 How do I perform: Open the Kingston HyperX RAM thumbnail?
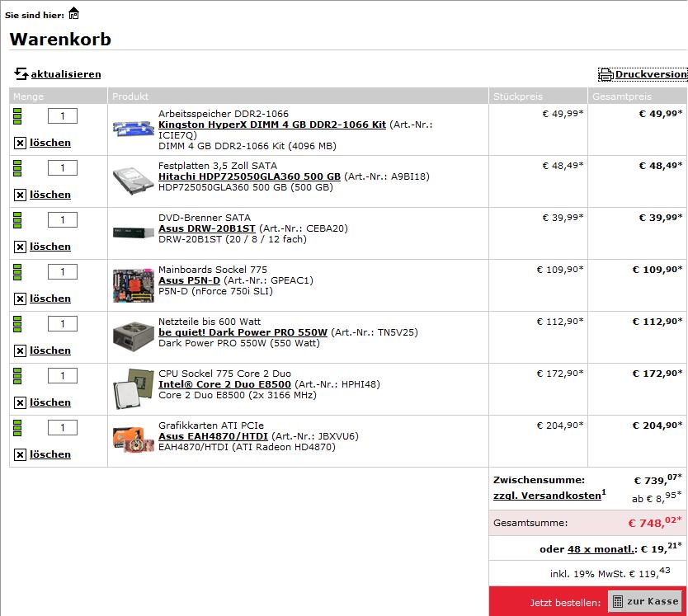click(x=134, y=129)
